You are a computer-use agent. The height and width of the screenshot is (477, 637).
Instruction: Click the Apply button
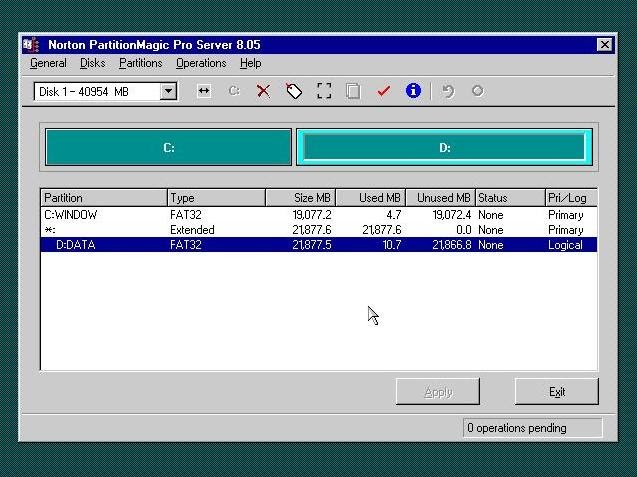[438, 392]
